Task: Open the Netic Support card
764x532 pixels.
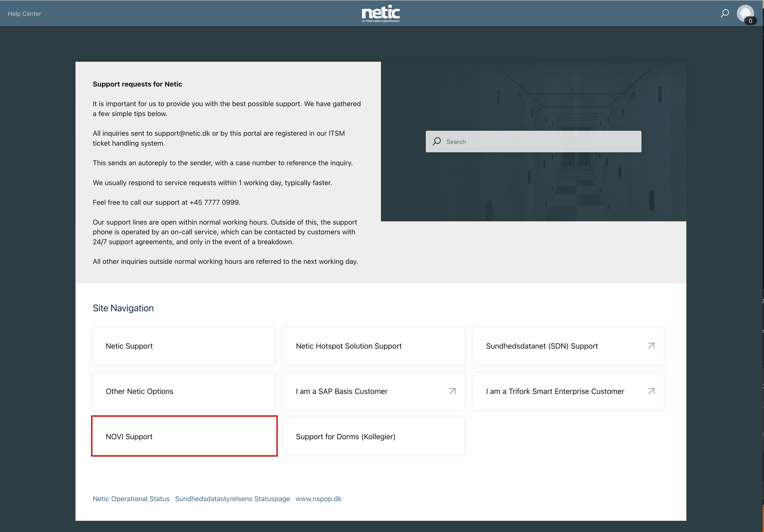Action: pos(183,346)
